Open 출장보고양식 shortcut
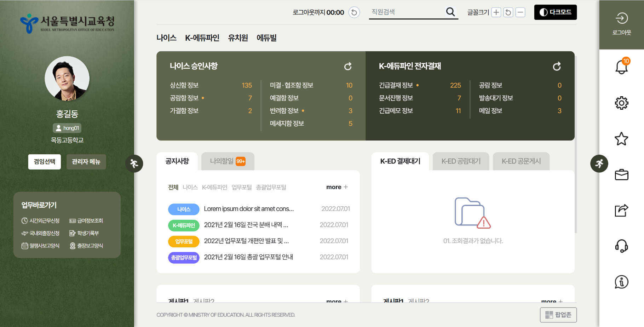This screenshot has width=644, height=327. point(86,246)
